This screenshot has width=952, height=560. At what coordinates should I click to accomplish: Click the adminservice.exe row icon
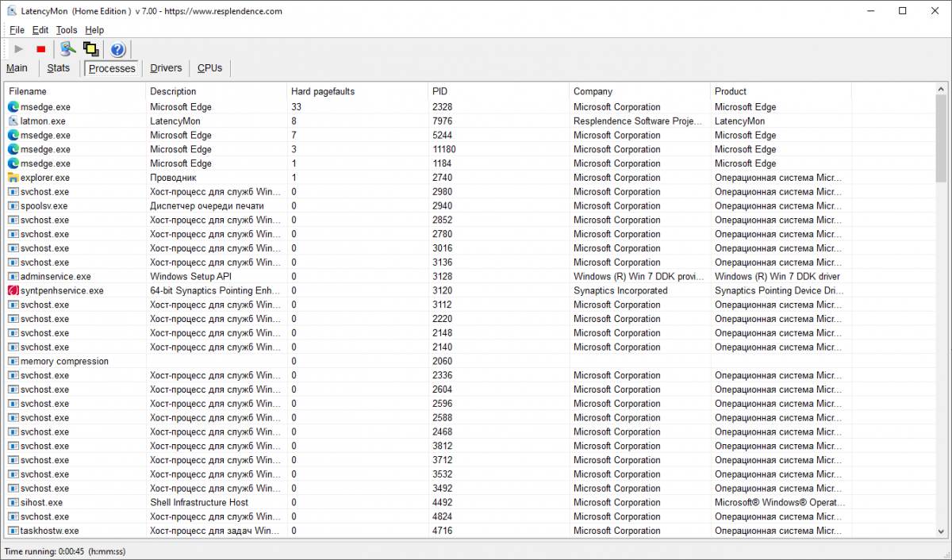click(x=13, y=276)
